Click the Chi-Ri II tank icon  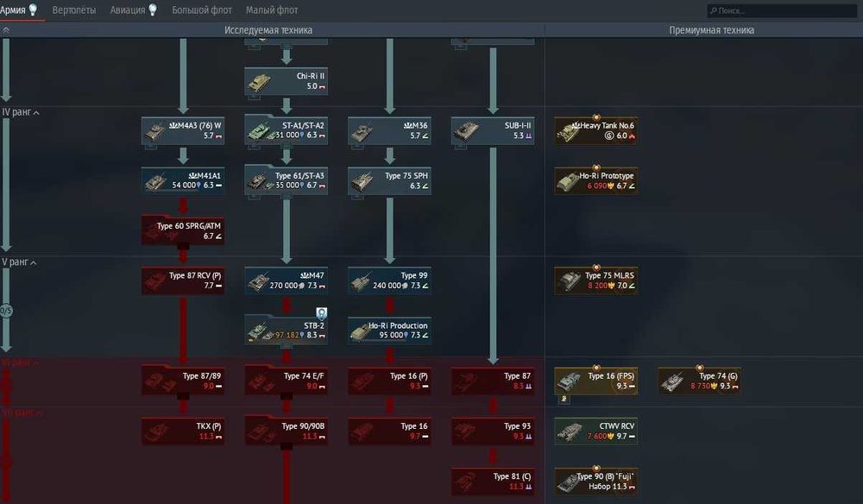259,82
